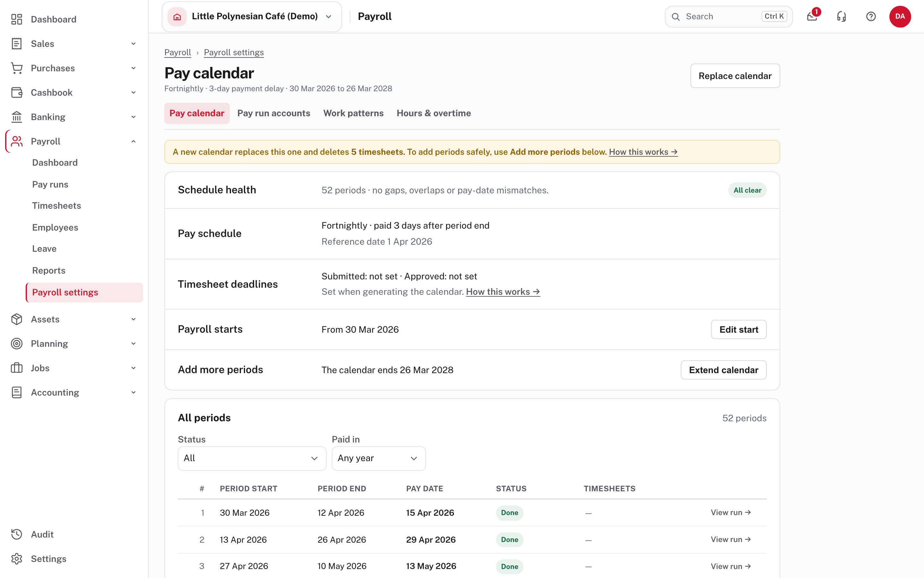Open the DA user avatar menu
The image size is (924, 578).
coord(900,16)
